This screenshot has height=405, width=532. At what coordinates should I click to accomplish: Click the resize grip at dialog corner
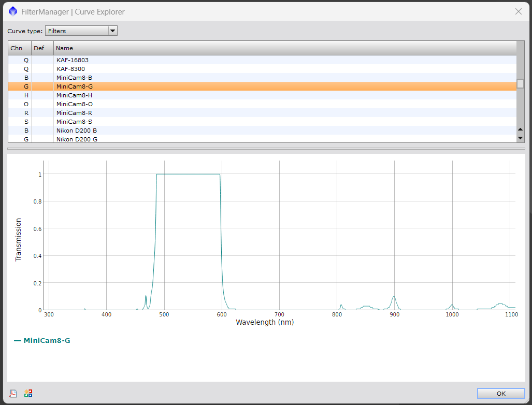click(x=526, y=401)
